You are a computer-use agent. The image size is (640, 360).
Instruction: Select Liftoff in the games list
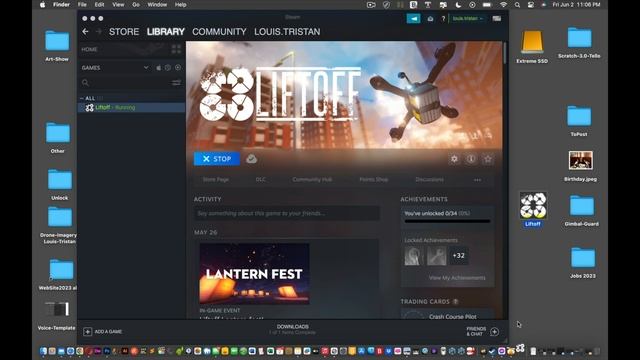tap(131, 107)
